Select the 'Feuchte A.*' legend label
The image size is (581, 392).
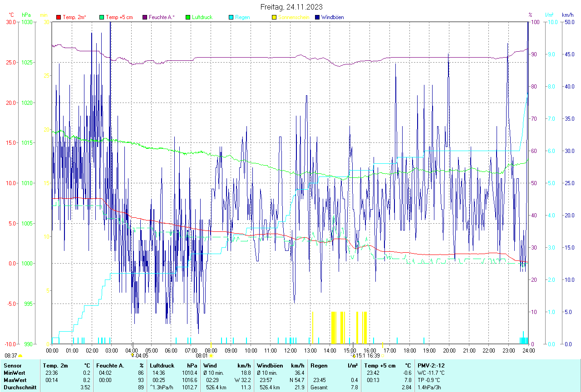(162, 17)
